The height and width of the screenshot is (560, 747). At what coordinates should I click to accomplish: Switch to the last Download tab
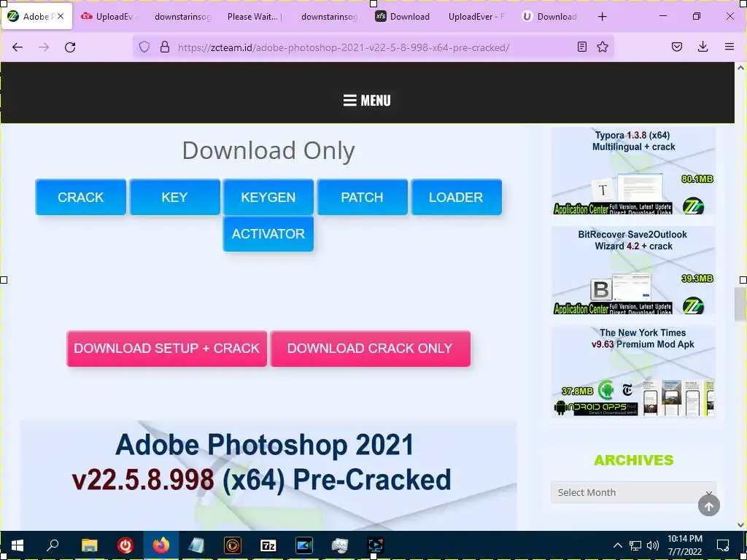pos(549,17)
